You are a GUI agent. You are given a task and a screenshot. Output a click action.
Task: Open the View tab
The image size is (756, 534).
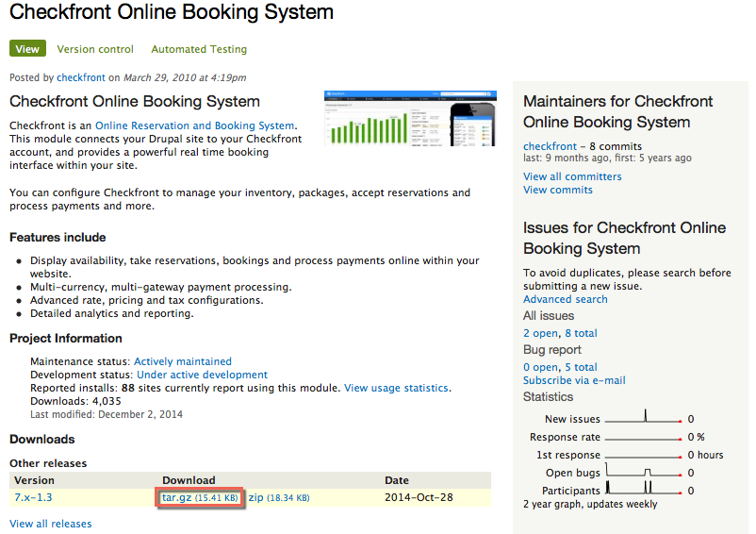27,49
